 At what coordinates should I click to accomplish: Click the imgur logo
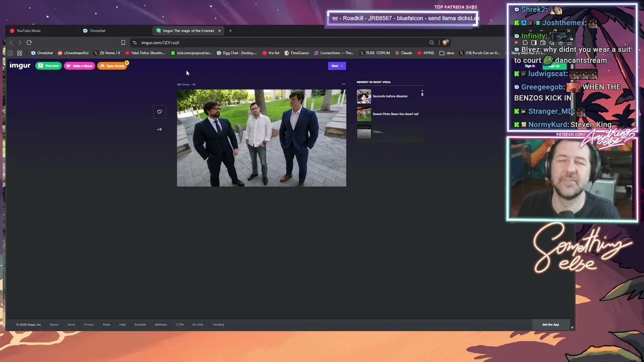click(x=20, y=65)
